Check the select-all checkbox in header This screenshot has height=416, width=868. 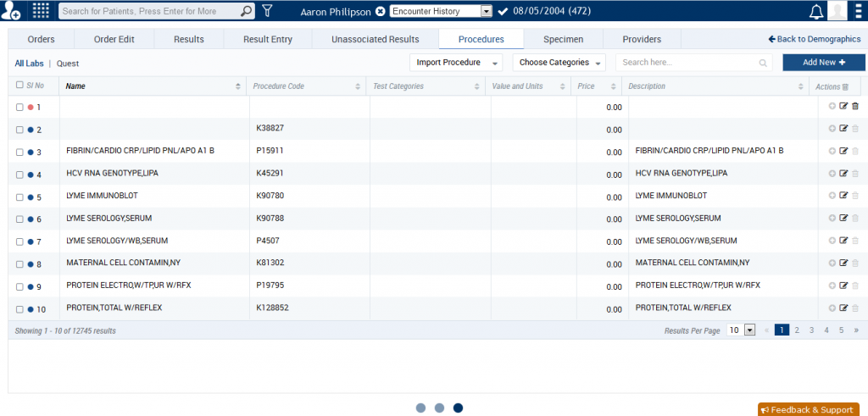tap(19, 86)
